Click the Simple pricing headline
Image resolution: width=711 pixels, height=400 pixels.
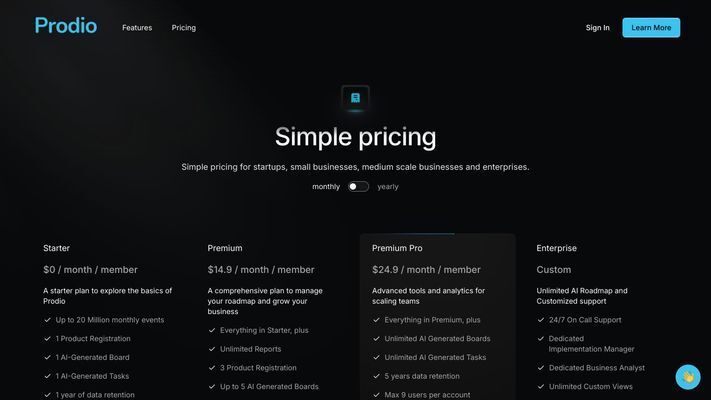tap(356, 137)
